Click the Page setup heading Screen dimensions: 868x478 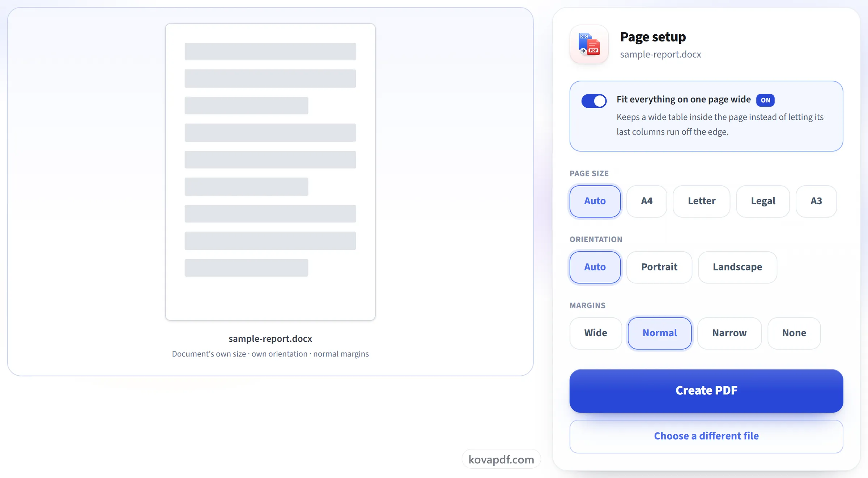653,37
